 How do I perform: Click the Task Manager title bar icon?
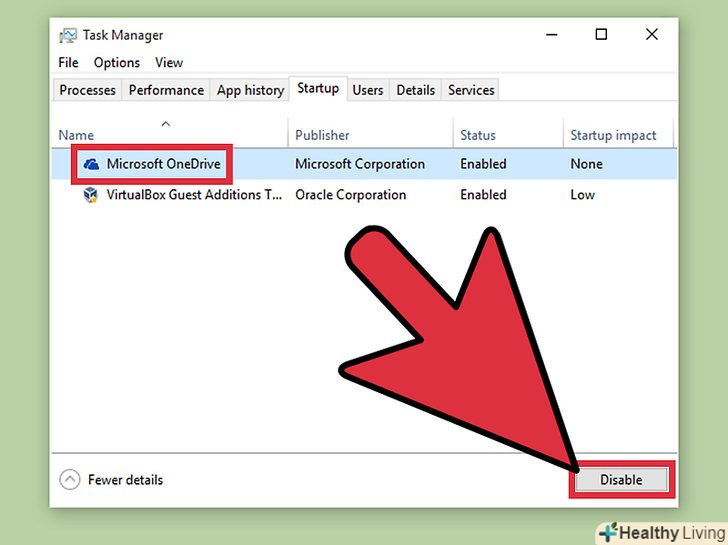pyautogui.click(x=68, y=35)
